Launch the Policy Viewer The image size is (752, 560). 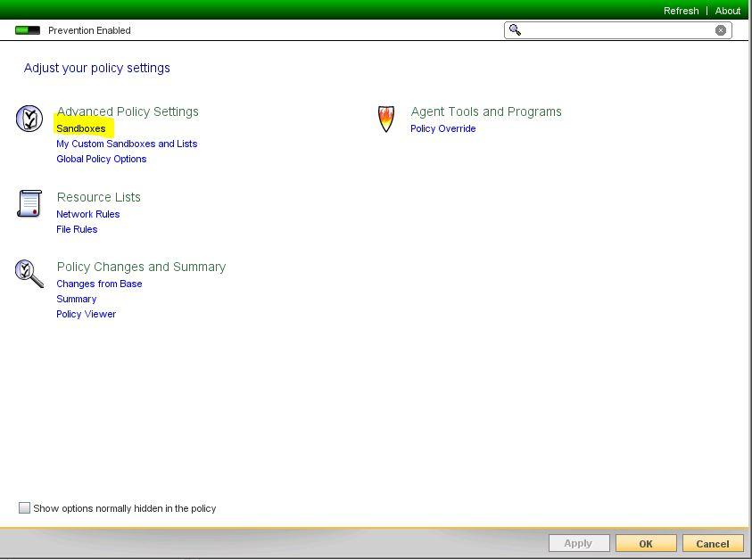point(87,314)
